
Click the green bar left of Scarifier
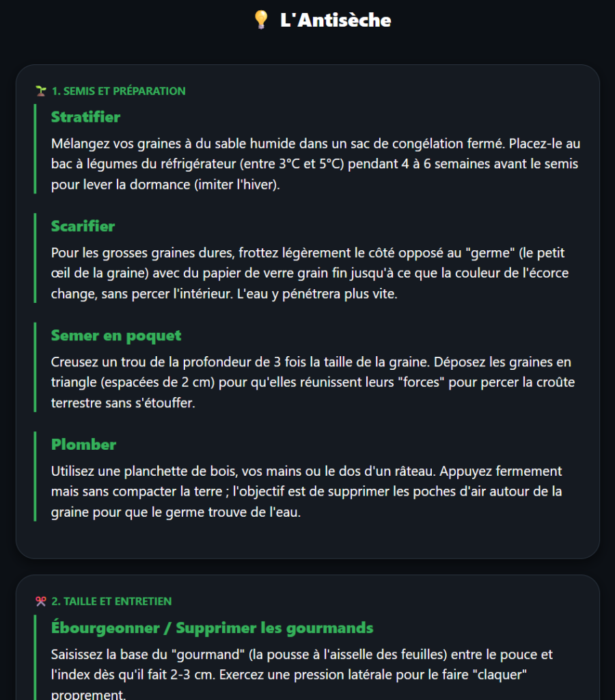(35, 258)
